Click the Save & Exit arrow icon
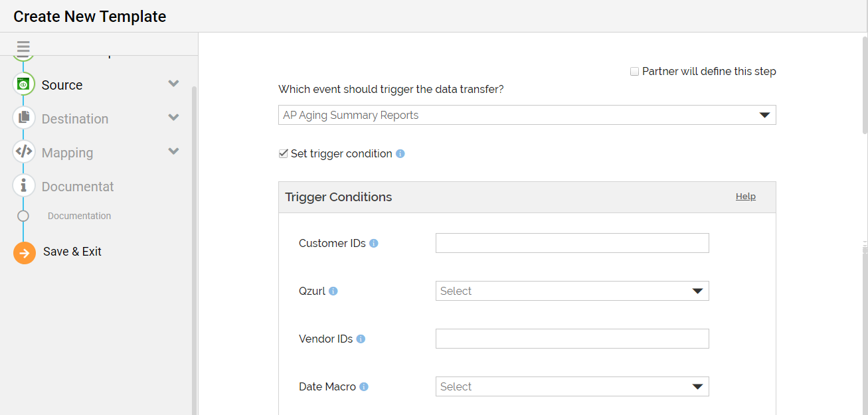 (25, 252)
